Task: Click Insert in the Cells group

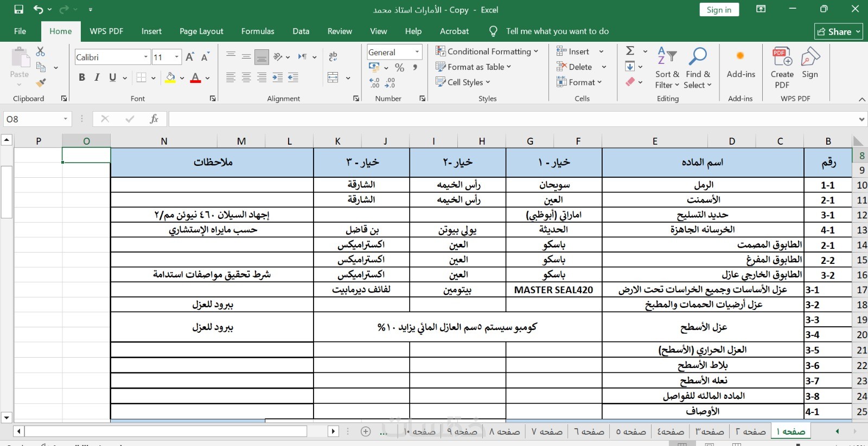Action: click(x=579, y=51)
